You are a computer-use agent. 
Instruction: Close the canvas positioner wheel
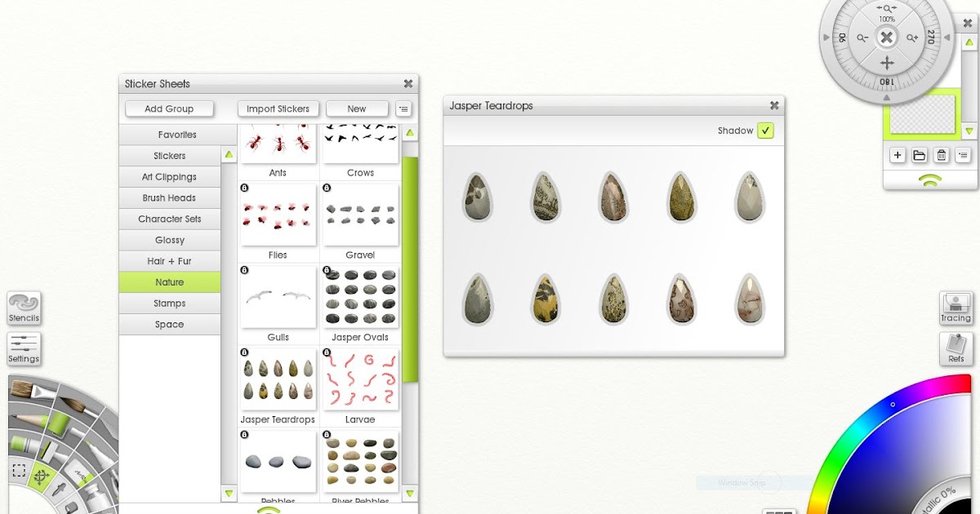[x=887, y=38]
